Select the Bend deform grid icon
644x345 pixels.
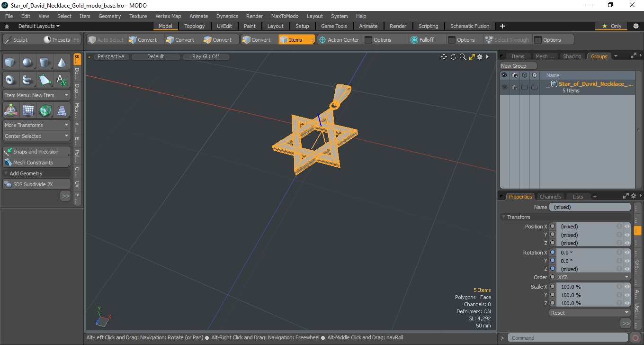[x=28, y=110]
